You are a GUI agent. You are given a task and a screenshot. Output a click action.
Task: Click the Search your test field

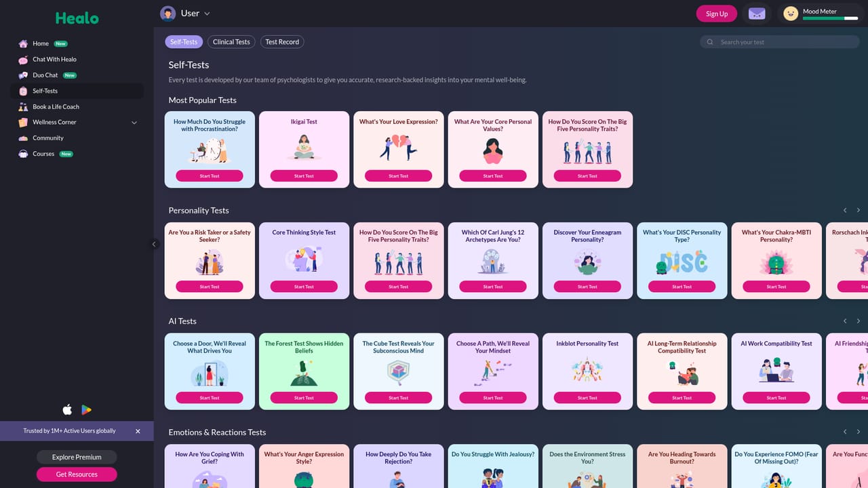780,42
